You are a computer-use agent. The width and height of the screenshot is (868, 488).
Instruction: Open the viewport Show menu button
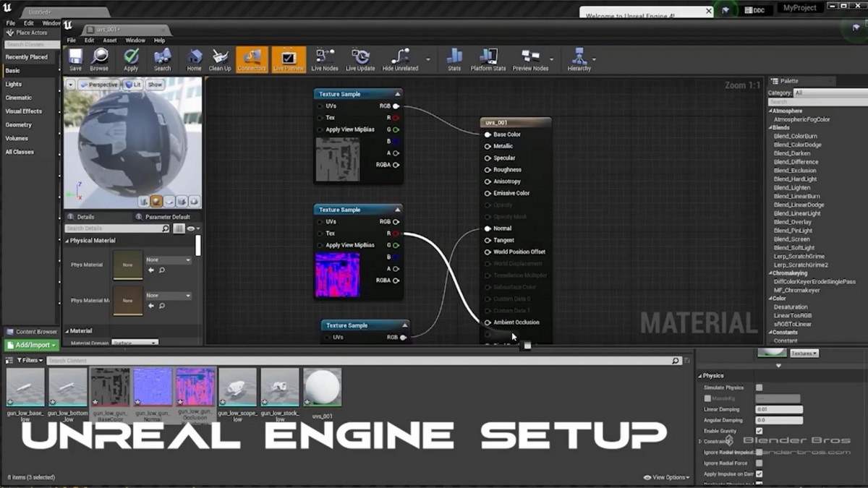point(155,85)
